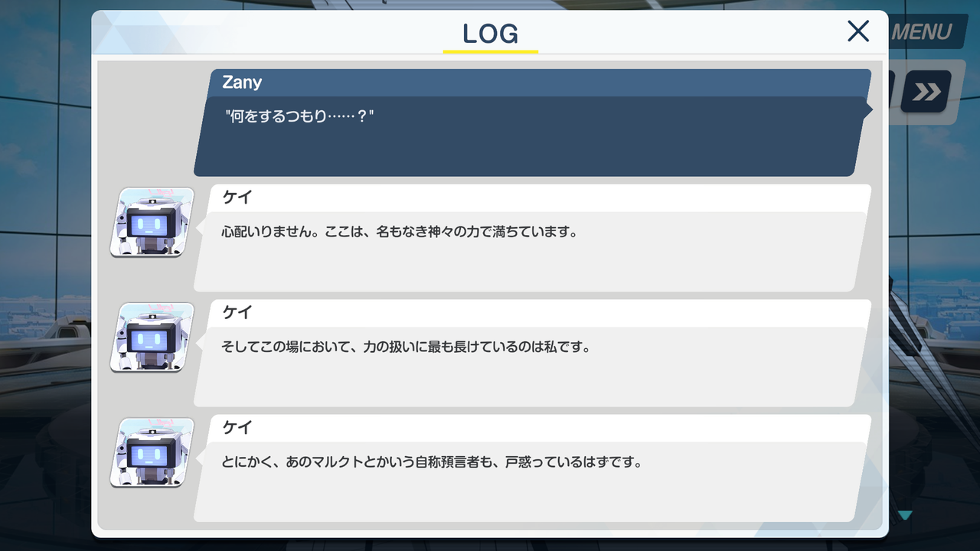This screenshot has width=980, height=551.
Task: Click the yellow underline beneath LOG
Action: pyautogui.click(x=490, y=51)
